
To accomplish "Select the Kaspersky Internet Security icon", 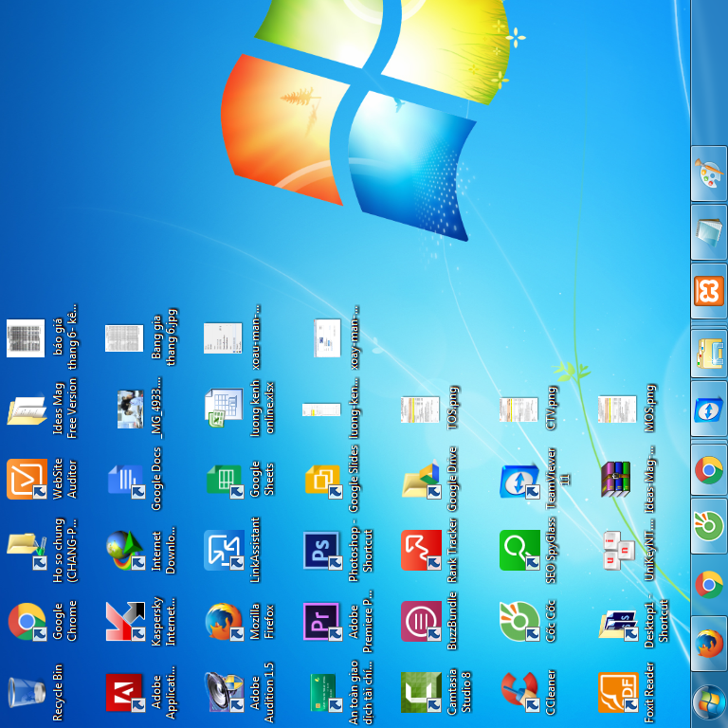I will pos(125,622).
